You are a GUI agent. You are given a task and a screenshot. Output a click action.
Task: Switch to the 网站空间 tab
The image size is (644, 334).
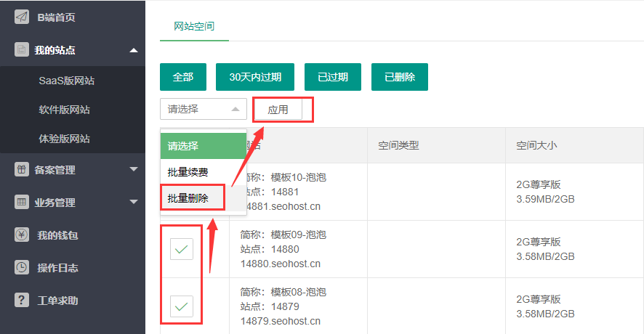[194, 26]
